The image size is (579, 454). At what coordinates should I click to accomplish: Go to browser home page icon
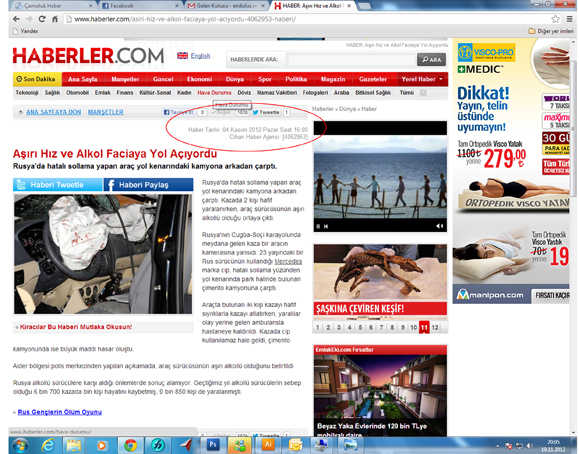pos(55,19)
